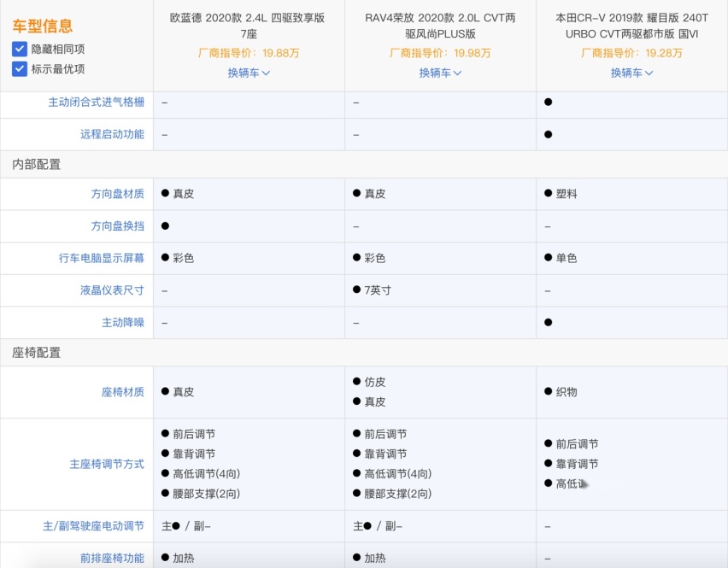Image resolution: width=728 pixels, height=568 pixels.
Task: Click the RAV4荣放 2020款 car title
Action: click(440, 26)
